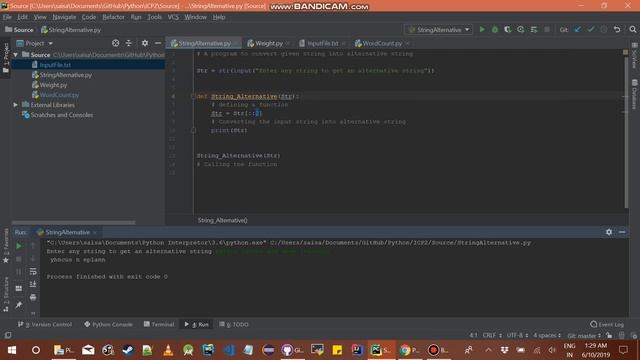Screen dimensions: 640x360
Task: Open Windows notification center
Action: point(623,350)
